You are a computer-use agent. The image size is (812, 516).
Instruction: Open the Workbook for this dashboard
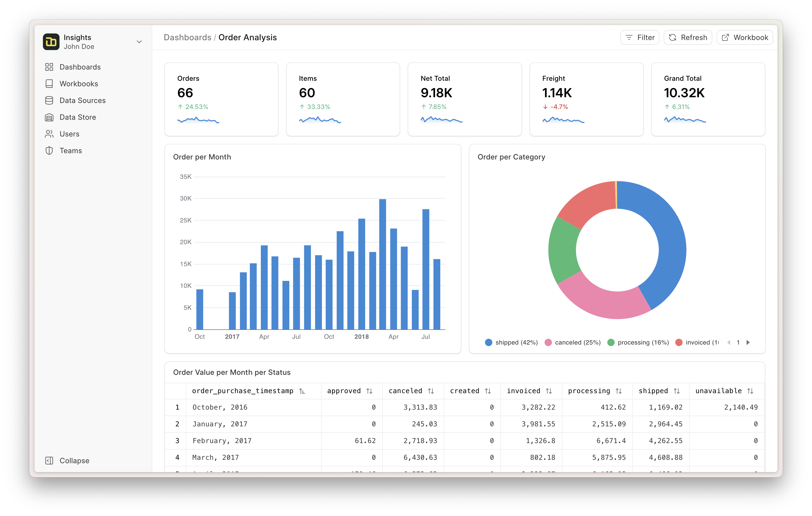pos(744,37)
